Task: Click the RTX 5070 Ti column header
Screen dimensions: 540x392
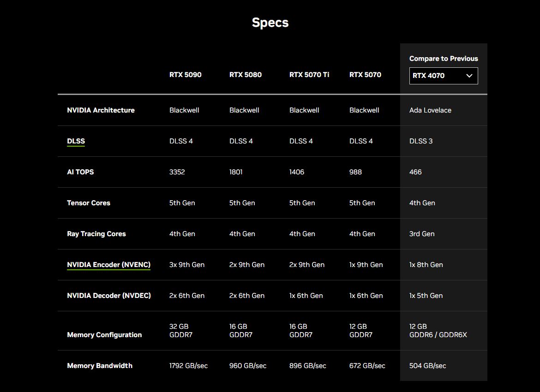Action: pos(309,75)
